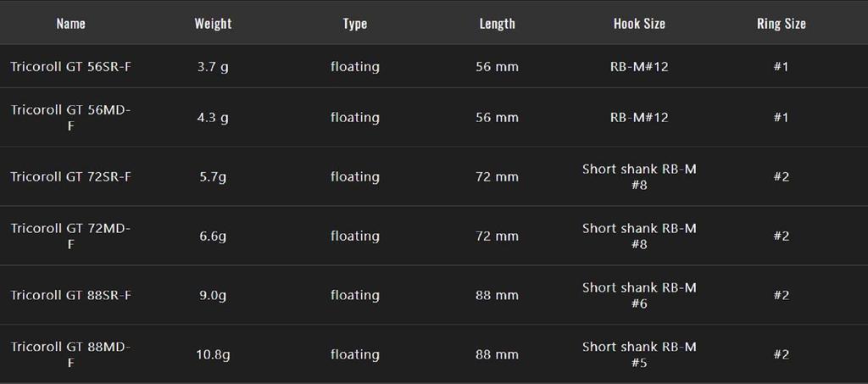
Task: Click the Name column header
Action: pyautogui.click(x=71, y=24)
